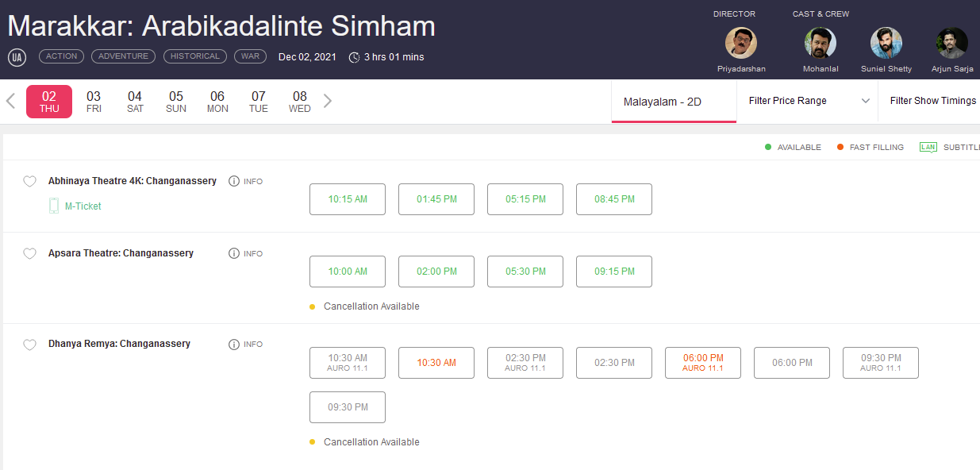Click Cancellation Available under Apsara Theatre
The width and height of the screenshot is (980, 470).
pos(371,306)
